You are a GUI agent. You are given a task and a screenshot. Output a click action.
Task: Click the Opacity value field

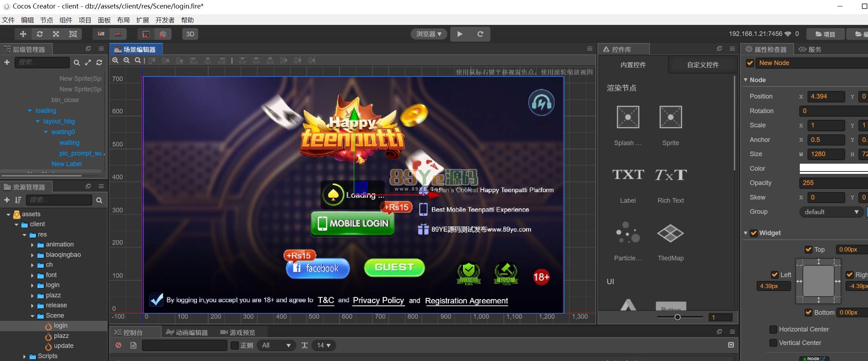(x=833, y=183)
